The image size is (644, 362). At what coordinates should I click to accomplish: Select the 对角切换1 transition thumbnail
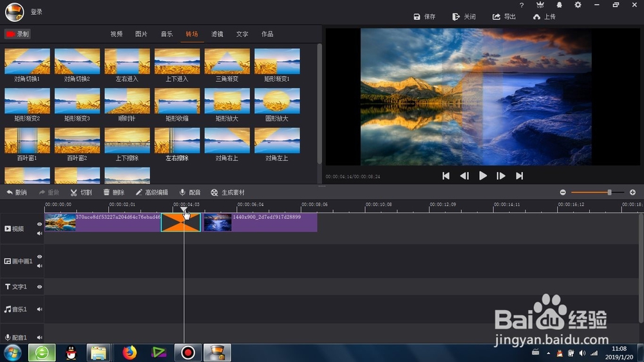(x=27, y=61)
